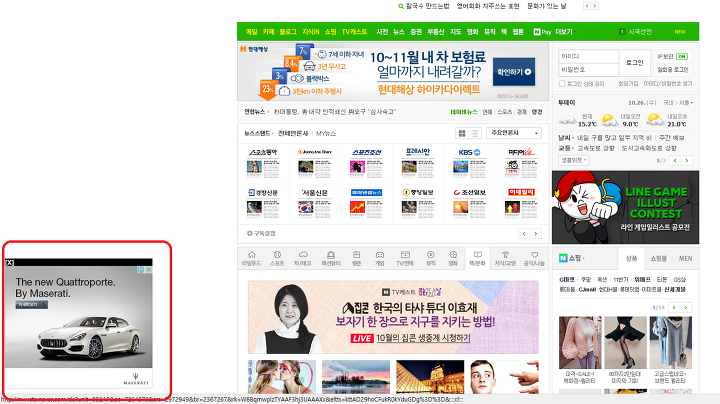Viewport: 720px width, 404px height.
Task: Select the 공익/나눔 heart icon tab
Action: [x=534, y=258]
